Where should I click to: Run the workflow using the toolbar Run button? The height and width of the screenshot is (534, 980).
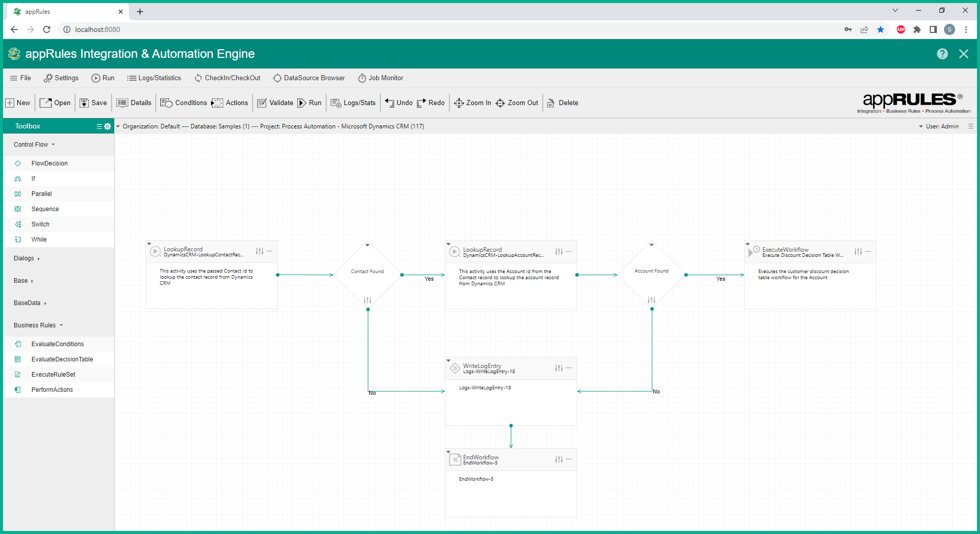[x=309, y=103]
